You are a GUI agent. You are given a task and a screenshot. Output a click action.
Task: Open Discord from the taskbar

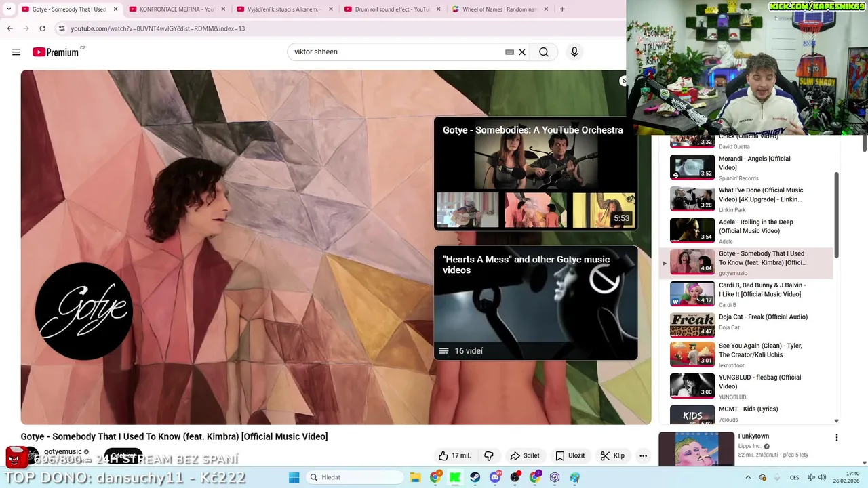pos(495,477)
